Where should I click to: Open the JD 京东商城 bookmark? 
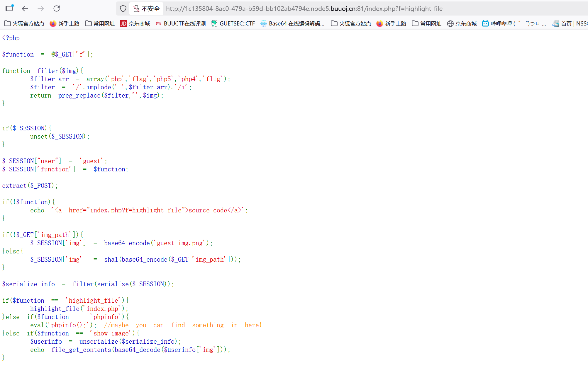tap(135, 23)
